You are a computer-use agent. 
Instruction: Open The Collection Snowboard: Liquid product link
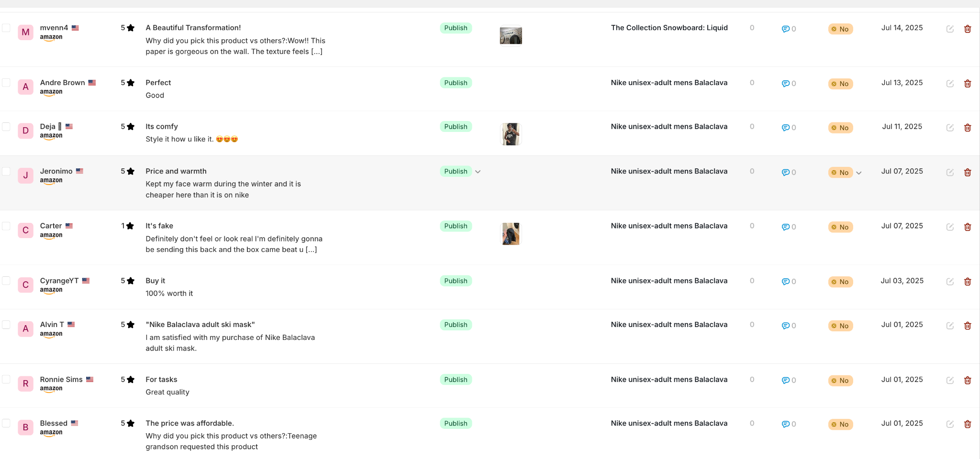669,28
